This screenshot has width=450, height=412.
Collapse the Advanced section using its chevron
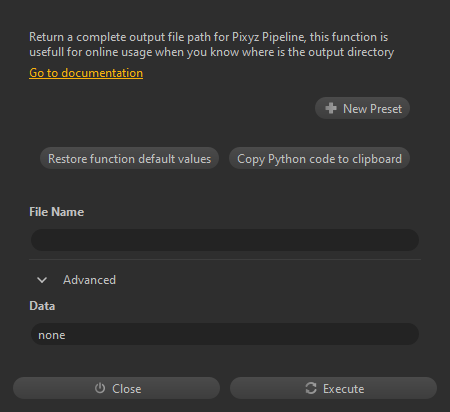coord(42,280)
